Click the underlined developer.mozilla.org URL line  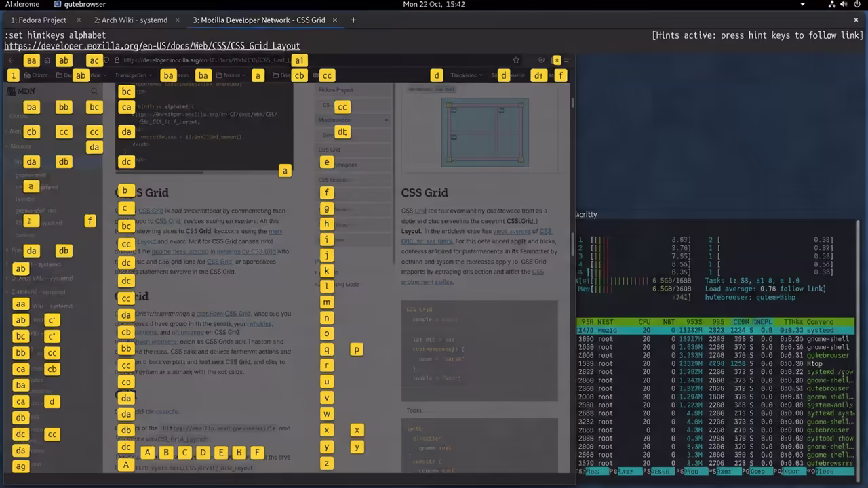point(152,46)
